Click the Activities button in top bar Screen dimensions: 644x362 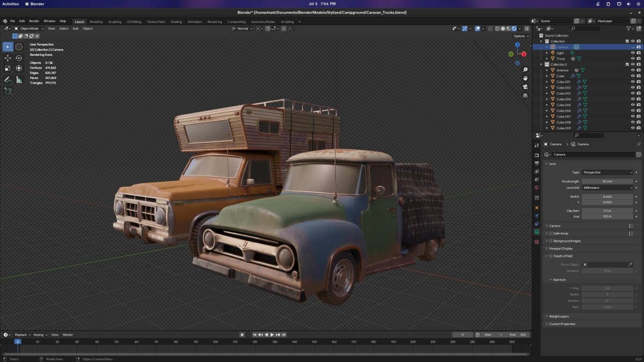[11, 4]
